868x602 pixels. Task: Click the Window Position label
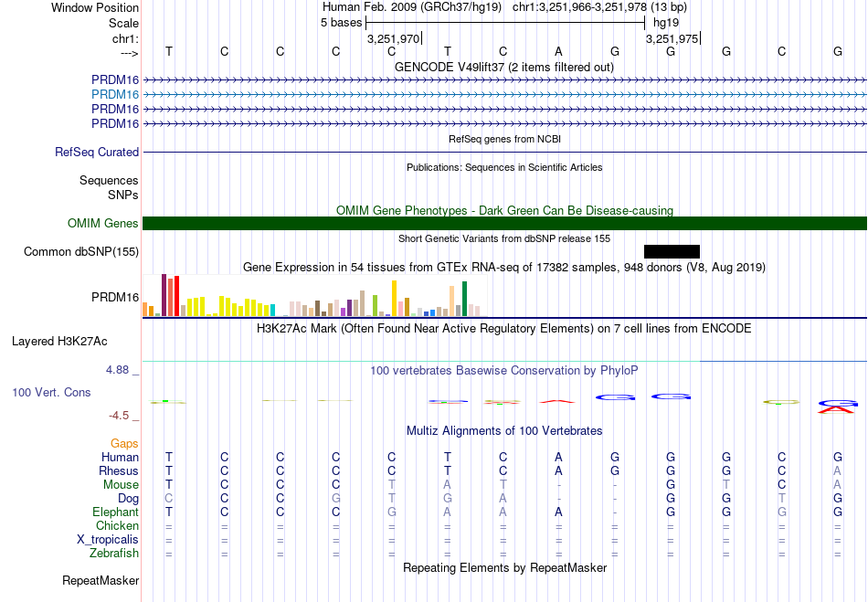(x=95, y=7)
